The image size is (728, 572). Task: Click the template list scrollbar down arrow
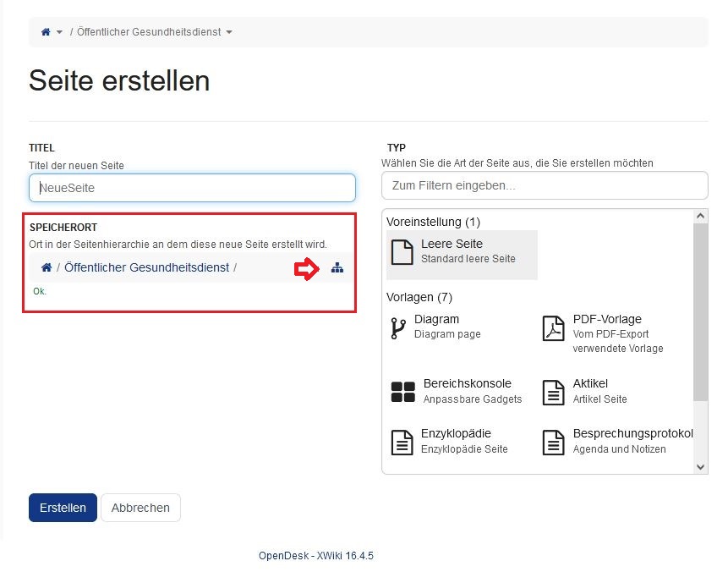click(x=701, y=467)
